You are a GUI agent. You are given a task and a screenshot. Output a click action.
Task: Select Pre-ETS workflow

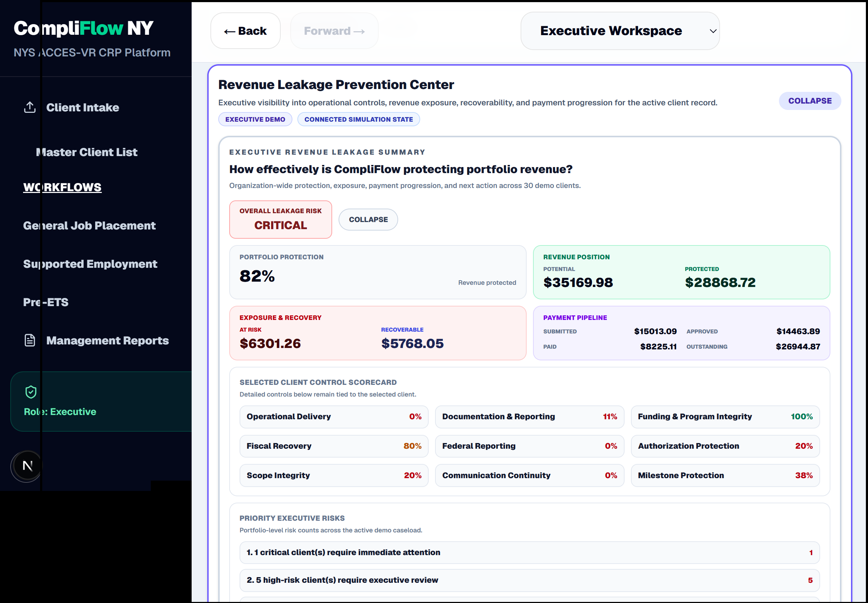(x=46, y=302)
